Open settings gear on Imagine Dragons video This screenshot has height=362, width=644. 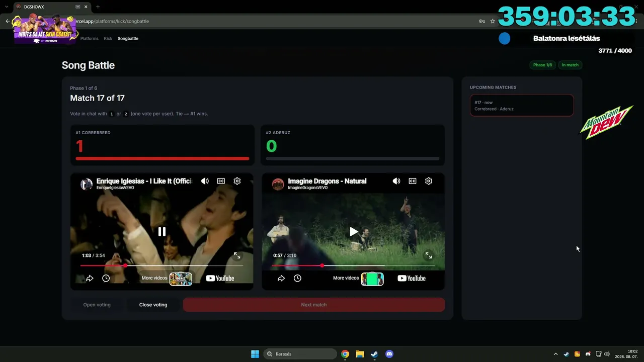[x=429, y=181]
